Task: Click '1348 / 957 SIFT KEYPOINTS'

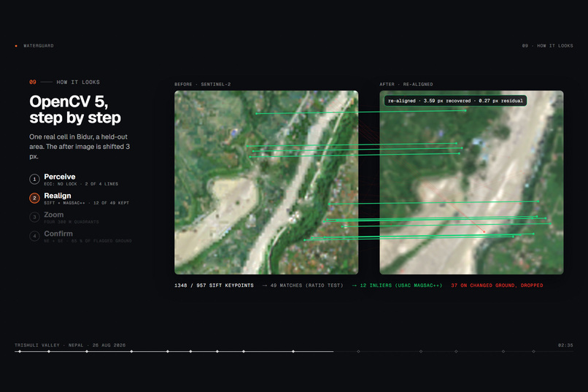Action: point(214,285)
